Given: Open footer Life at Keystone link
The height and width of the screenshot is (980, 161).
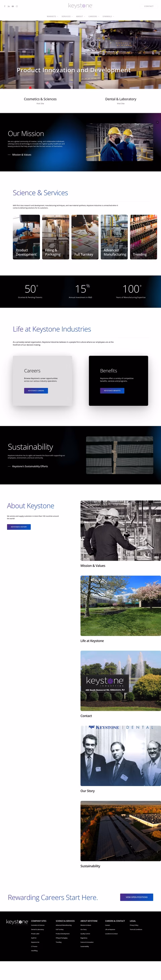Looking at the screenshot, I should point(110,929).
